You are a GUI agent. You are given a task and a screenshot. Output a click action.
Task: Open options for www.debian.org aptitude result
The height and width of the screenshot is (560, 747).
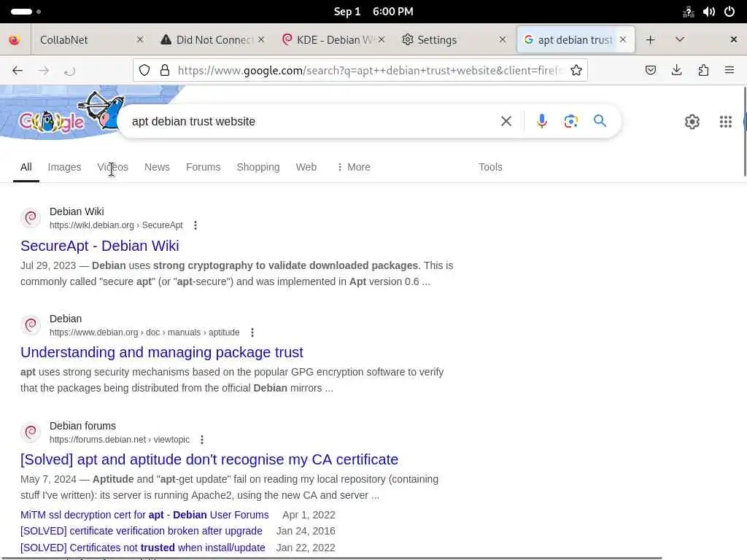point(252,332)
